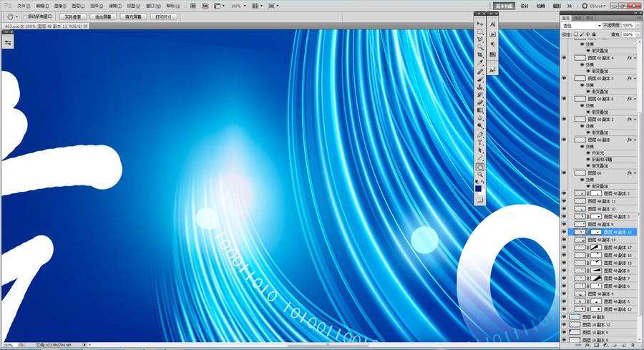Select the Eraser tool
This screenshot has height=350, width=644.
[479, 102]
